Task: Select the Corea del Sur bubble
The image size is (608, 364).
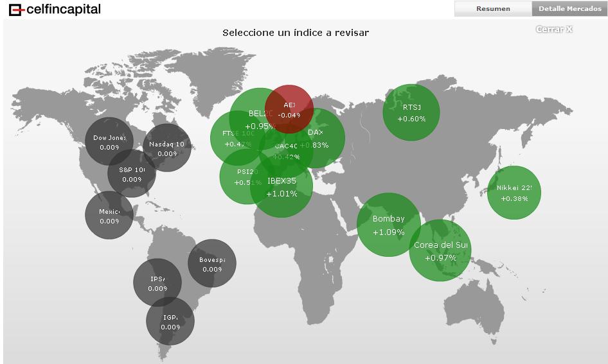Action: click(440, 250)
